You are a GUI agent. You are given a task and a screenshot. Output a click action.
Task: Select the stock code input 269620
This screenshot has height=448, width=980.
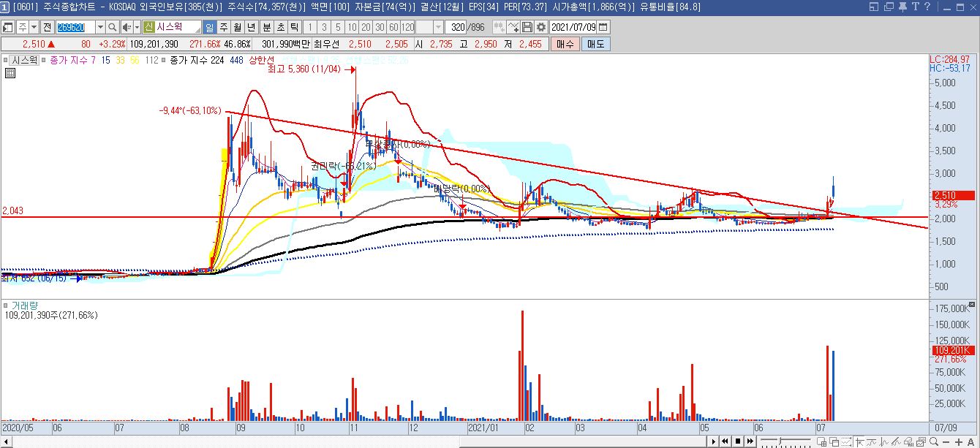coord(76,27)
